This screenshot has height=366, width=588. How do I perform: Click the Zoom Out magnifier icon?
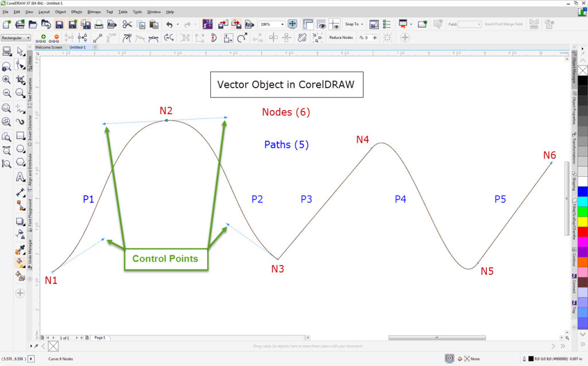6,93
